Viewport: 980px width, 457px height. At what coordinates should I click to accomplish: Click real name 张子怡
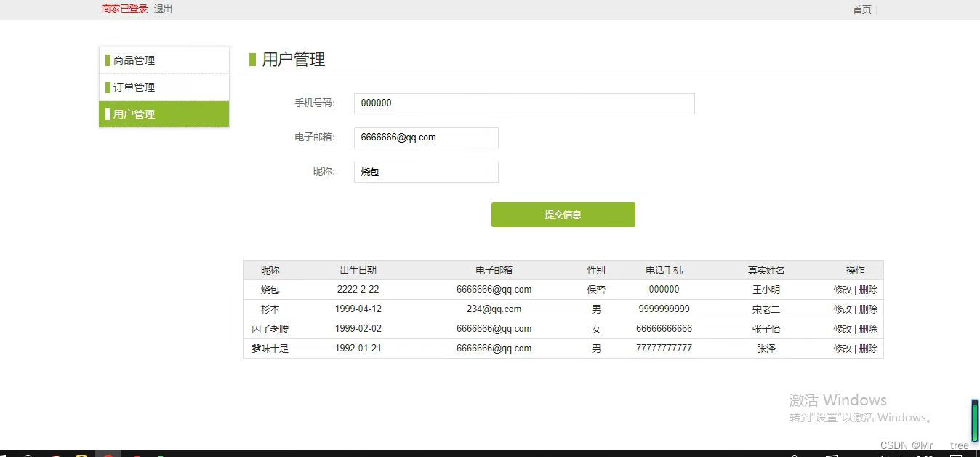766,329
